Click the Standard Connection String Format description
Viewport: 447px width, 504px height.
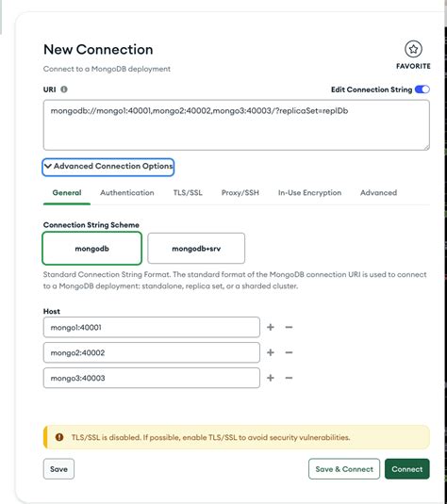click(235, 280)
